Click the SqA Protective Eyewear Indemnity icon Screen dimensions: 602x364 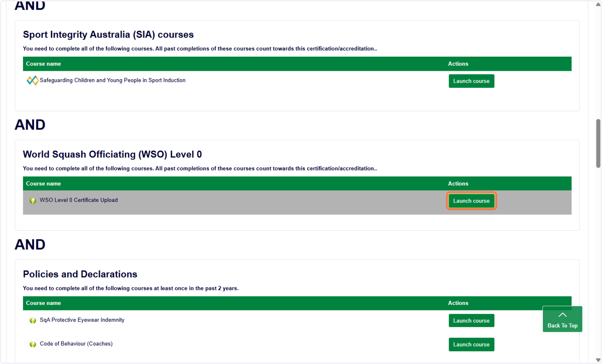tap(33, 320)
